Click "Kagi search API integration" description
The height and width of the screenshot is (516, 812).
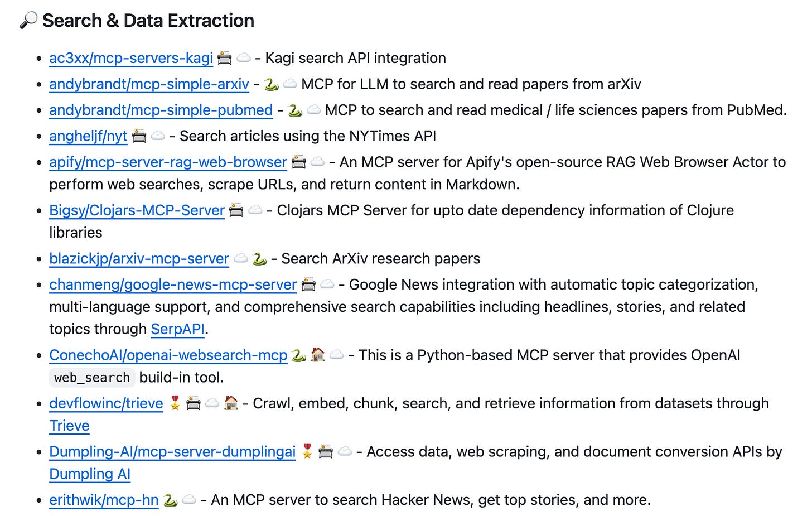point(356,58)
